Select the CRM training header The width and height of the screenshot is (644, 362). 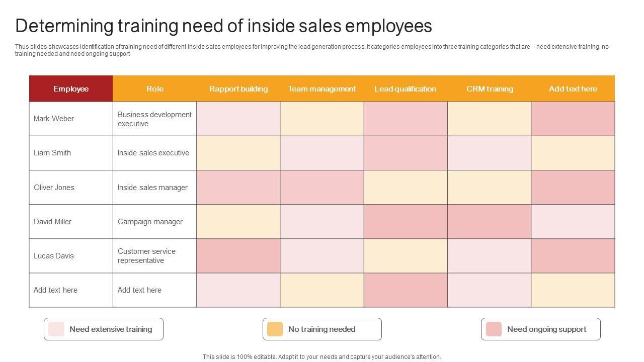[x=490, y=89]
